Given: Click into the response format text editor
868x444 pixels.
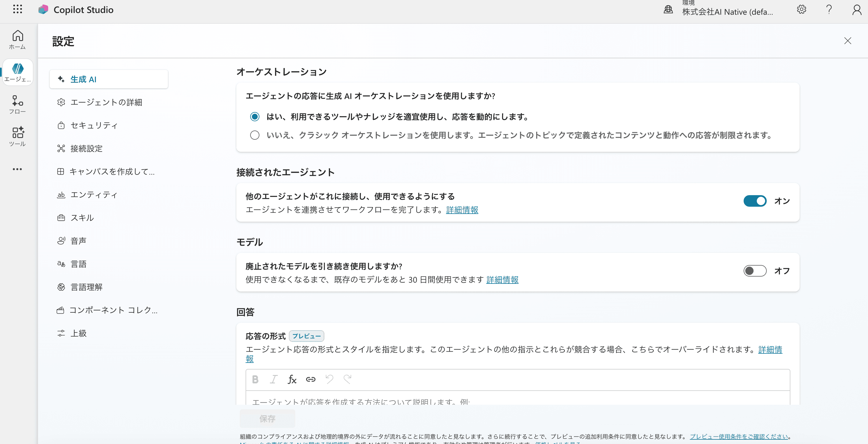Looking at the screenshot, I should 518,398.
